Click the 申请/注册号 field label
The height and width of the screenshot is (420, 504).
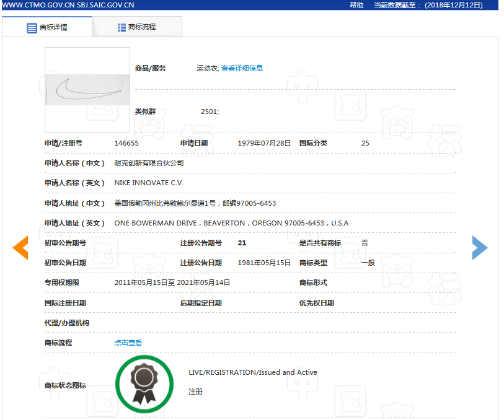(x=63, y=143)
